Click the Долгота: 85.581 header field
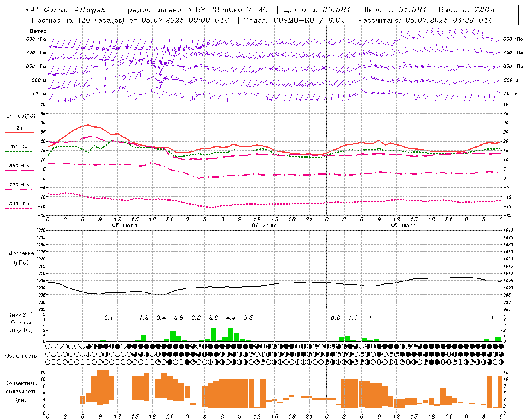This screenshot has width=525, height=420. [317, 10]
